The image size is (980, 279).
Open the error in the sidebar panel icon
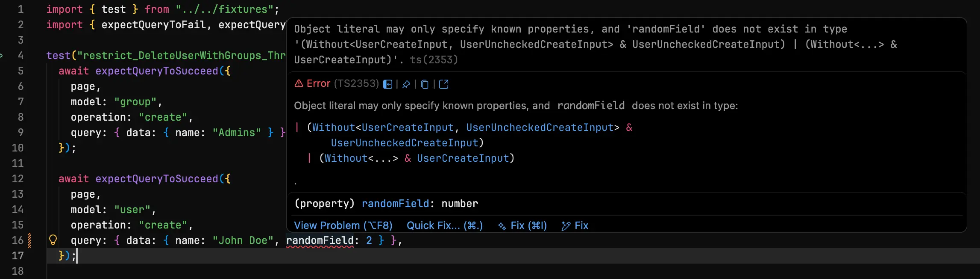tap(387, 84)
